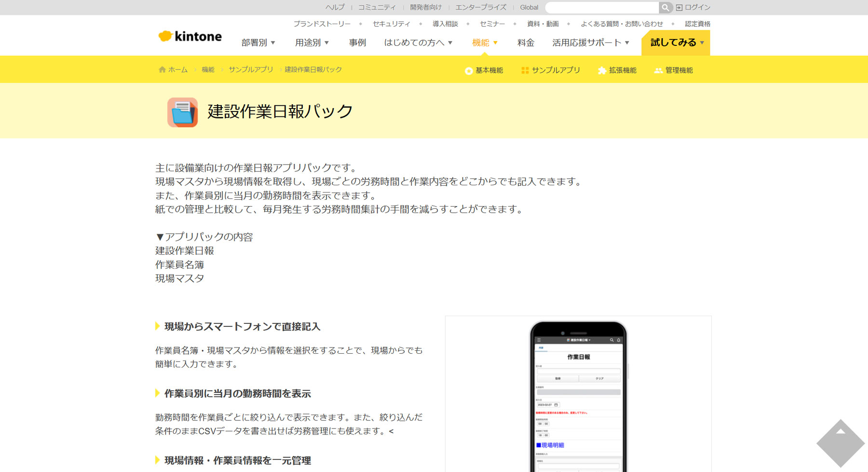Click heading 現場からスマートフォンで直接記入
This screenshot has width=868, height=472.
click(x=242, y=327)
